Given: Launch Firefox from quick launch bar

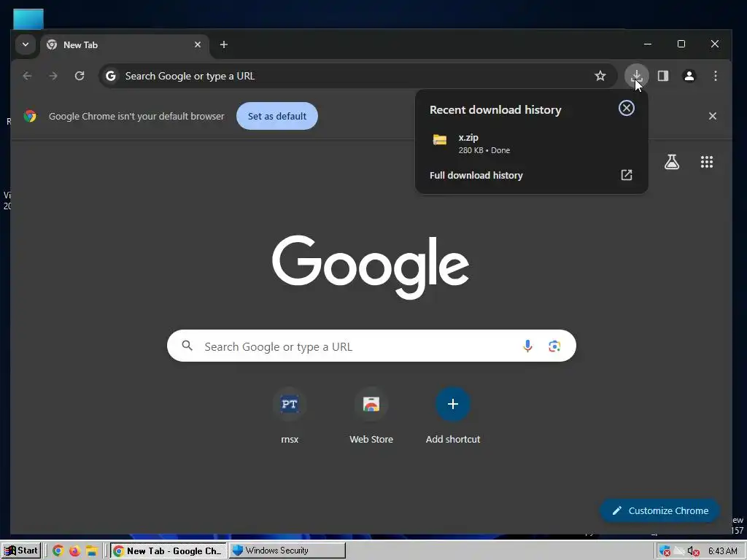Looking at the screenshot, I should click(x=75, y=551).
